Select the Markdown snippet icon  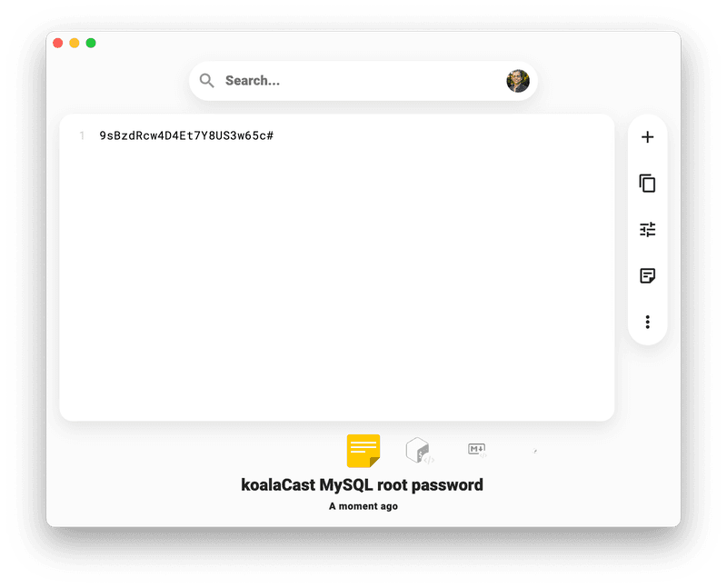477,450
